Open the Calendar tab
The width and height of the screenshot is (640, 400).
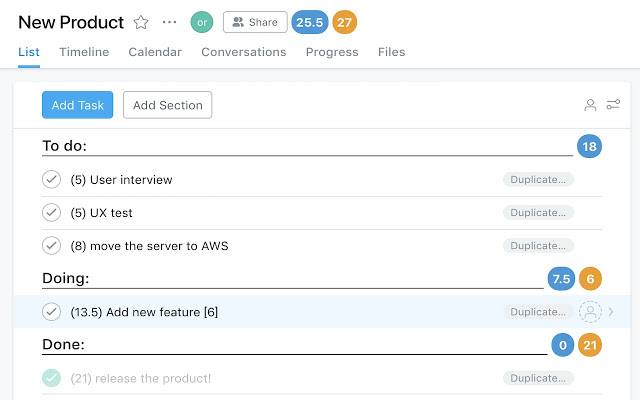155,52
